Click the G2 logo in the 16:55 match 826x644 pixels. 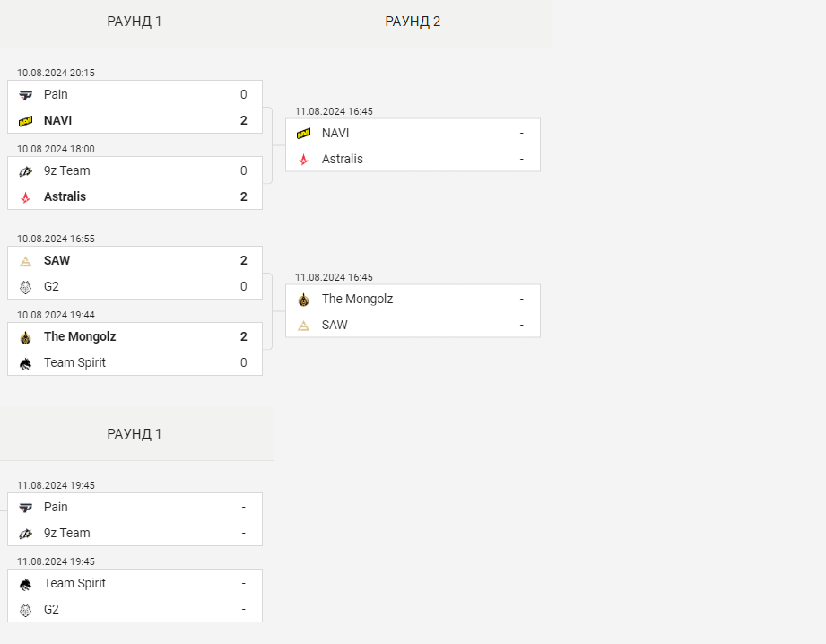coord(25,287)
